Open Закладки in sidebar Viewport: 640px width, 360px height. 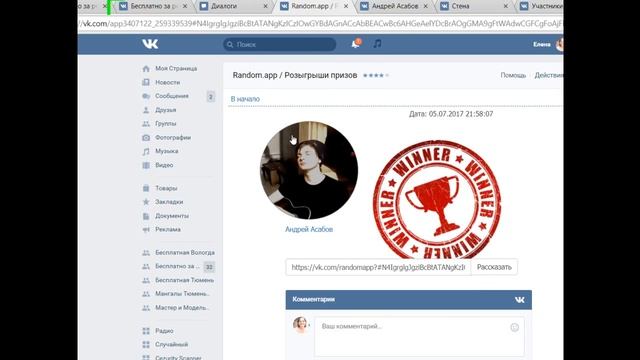(x=169, y=202)
